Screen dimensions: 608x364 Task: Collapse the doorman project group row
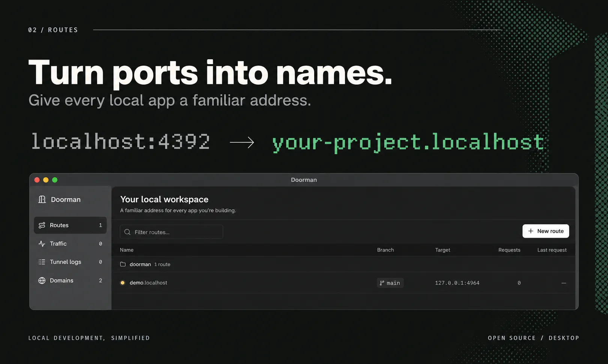point(343,264)
